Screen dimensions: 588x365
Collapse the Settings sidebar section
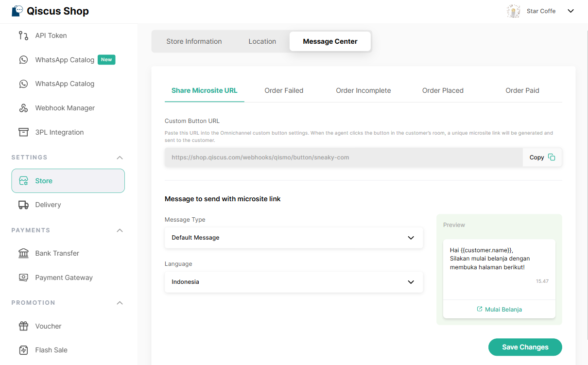pos(120,157)
